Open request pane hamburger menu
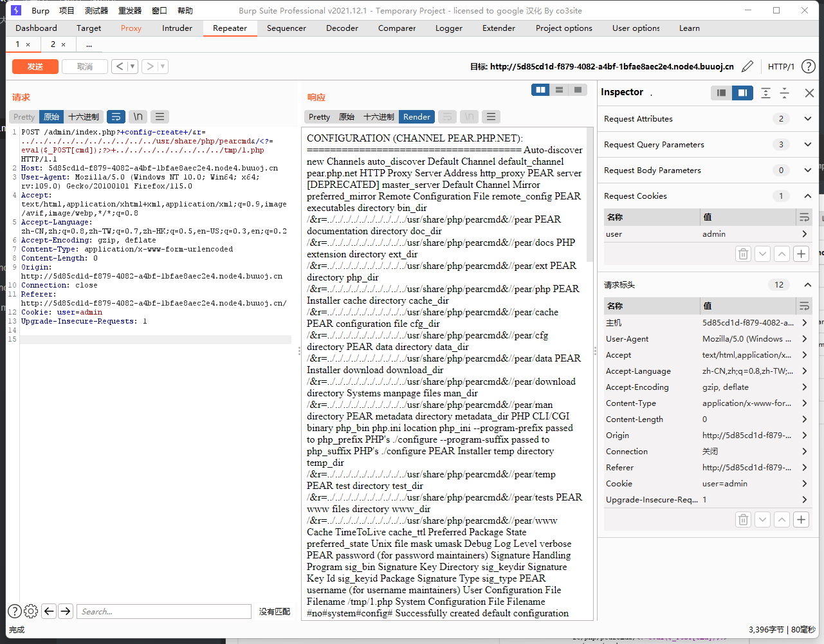The image size is (824, 644). (x=160, y=116)
